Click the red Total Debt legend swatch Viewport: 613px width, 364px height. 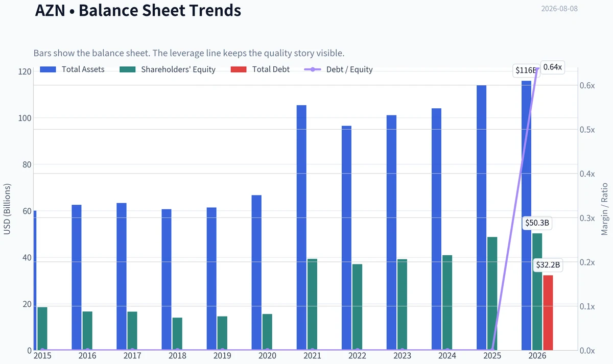click(238, 69)
